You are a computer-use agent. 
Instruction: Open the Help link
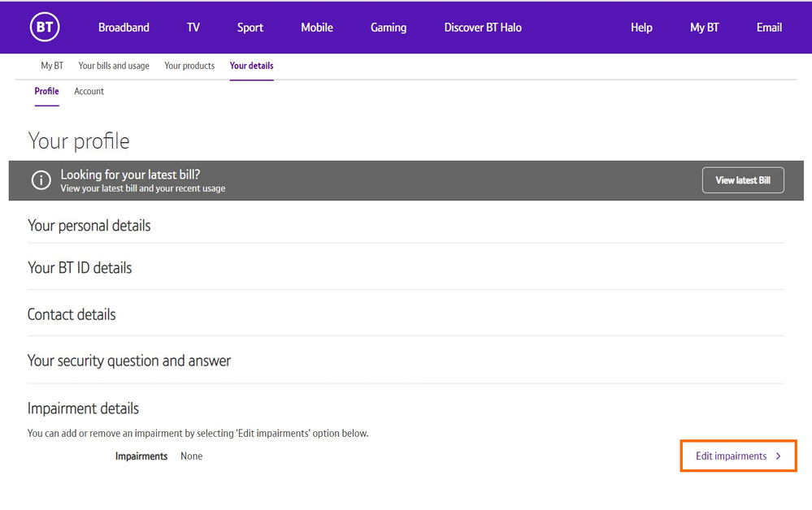tap(641, 28)
